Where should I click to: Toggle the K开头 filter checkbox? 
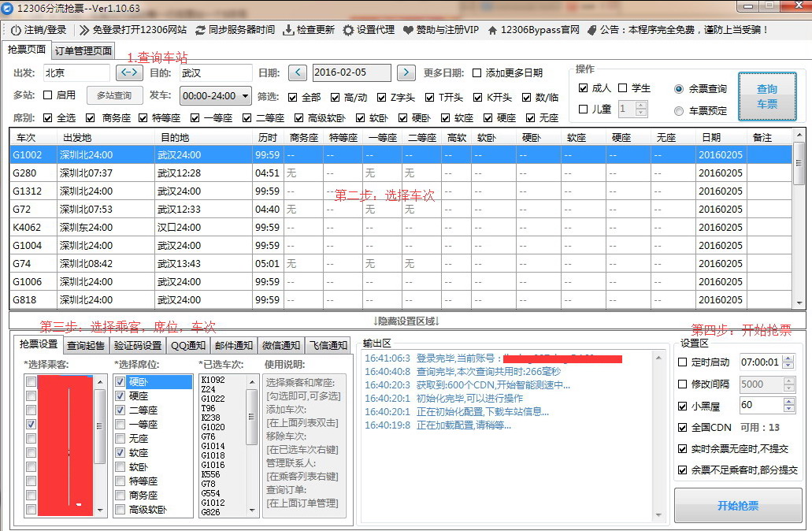(477, 98)
